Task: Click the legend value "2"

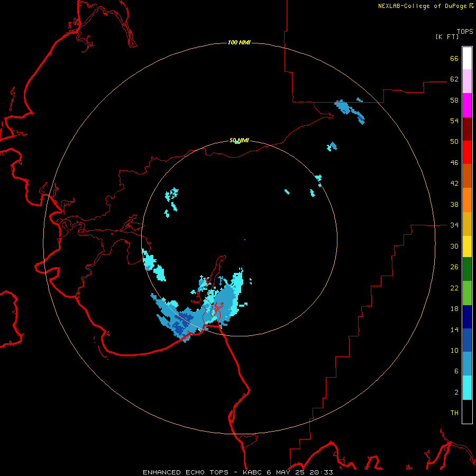Action: click(x=456, y=392)
